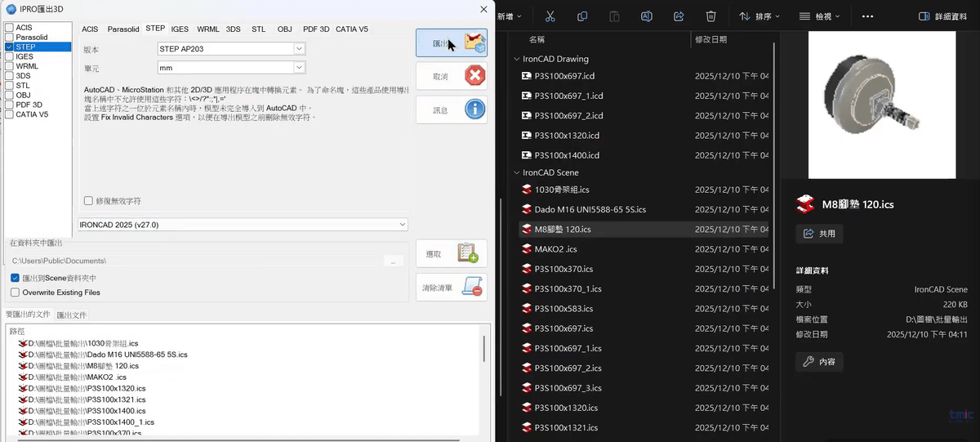Tick the ACIS format checkbox
The width and height of the screenshot is (980, 442).
coord(9,28)
